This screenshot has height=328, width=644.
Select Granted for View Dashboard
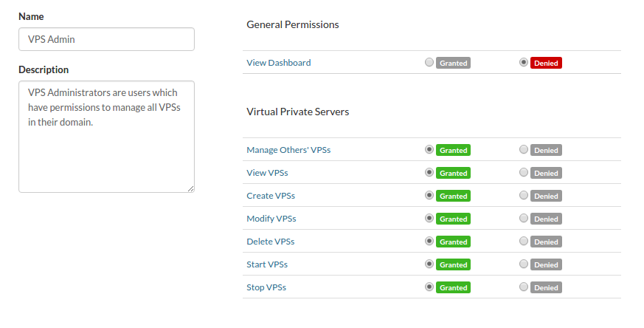(x=429, y=63)
